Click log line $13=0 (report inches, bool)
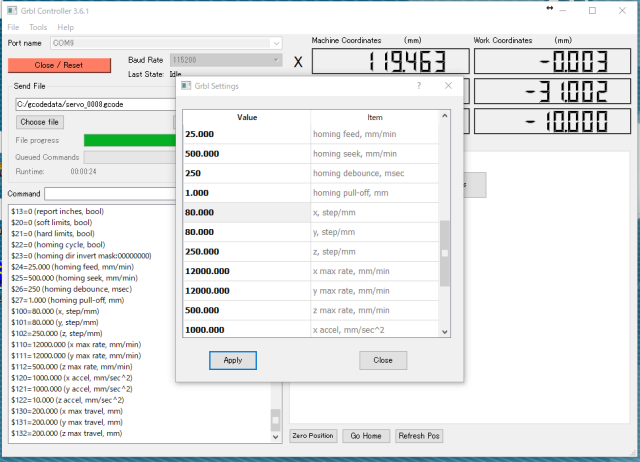Viewport: 640px width, 462px height. (x=58, y=211)
